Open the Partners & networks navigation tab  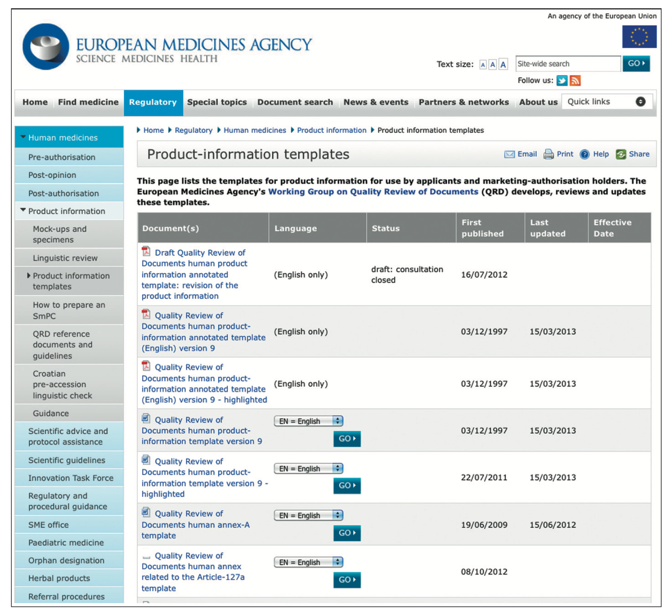pyautogui.click(x=464, y=102)
